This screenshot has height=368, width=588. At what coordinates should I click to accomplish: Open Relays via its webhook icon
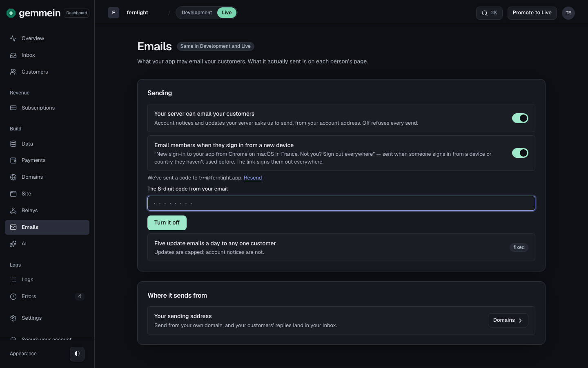point(13,211)
